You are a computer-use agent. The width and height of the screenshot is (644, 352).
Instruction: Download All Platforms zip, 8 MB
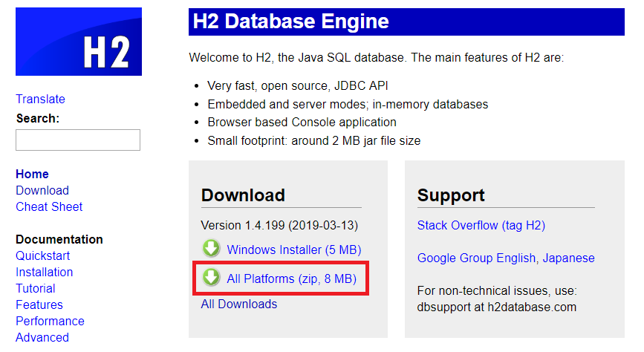pos(292,279)
